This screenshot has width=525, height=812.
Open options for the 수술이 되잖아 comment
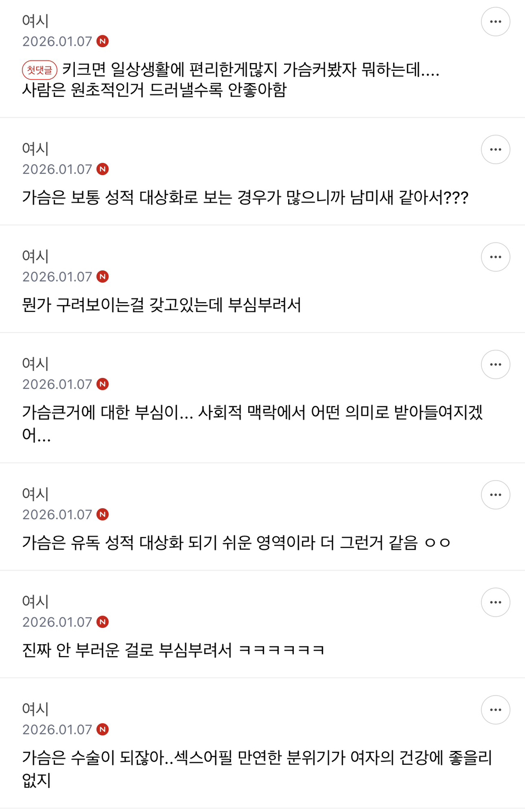[x=495, y=710]
